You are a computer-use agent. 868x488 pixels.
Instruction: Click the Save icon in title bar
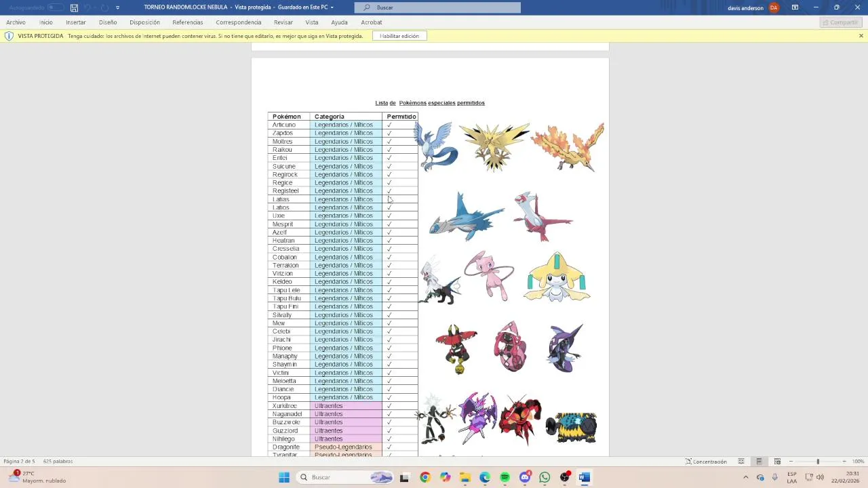pyautogui.click(x=74, y=7)
